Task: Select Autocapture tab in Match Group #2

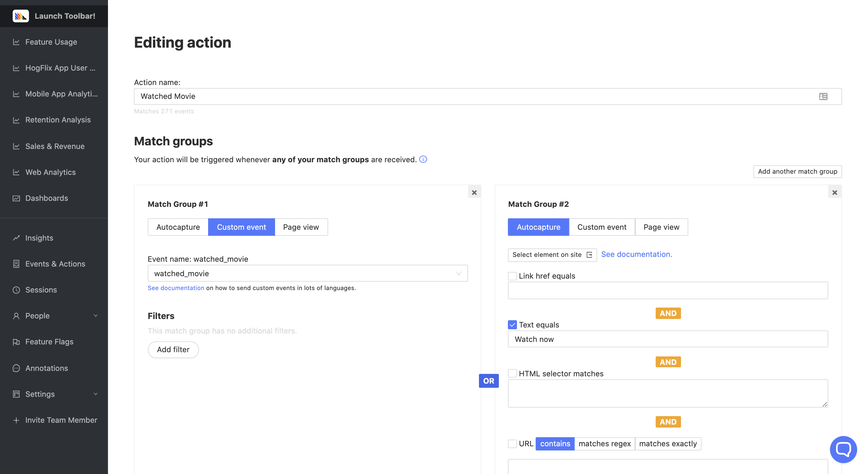Action: click(x=538, y=227)
